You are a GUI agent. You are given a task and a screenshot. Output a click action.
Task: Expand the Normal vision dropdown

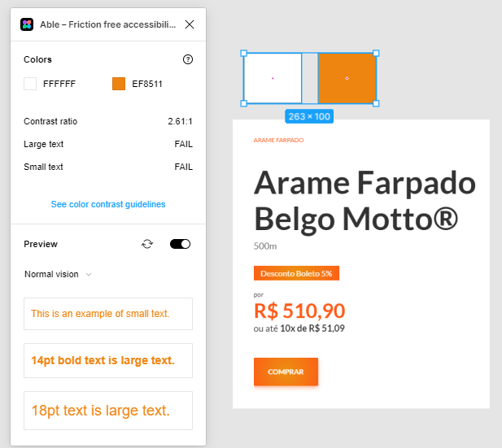pyautogui.click(x=58, y=274)
